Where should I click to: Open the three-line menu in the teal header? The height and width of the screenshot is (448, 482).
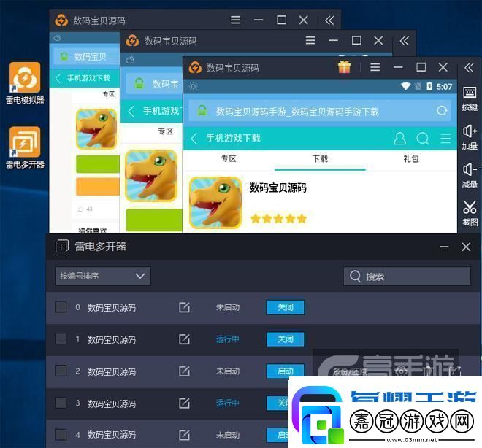(x=445, y=139)
